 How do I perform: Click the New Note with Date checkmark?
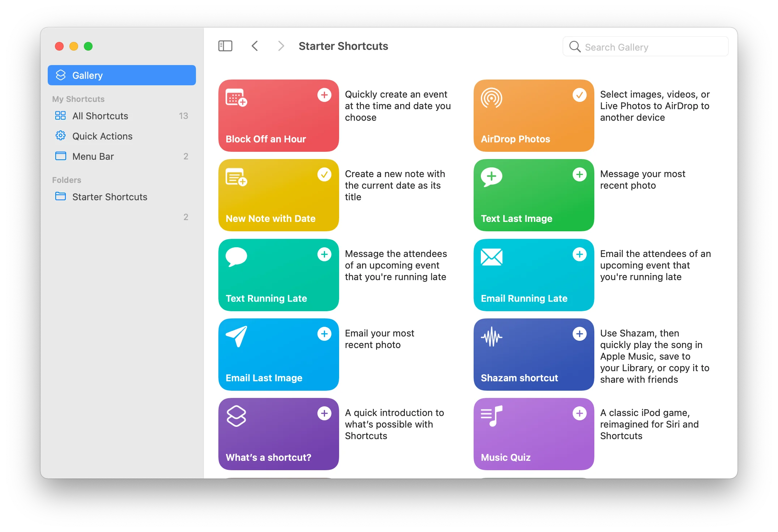pos(324,175)
